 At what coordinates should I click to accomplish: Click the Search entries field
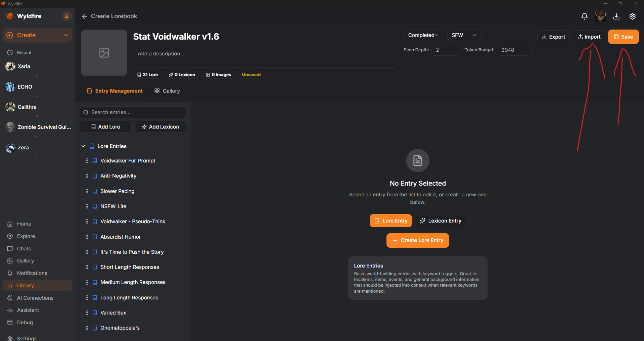133,112
